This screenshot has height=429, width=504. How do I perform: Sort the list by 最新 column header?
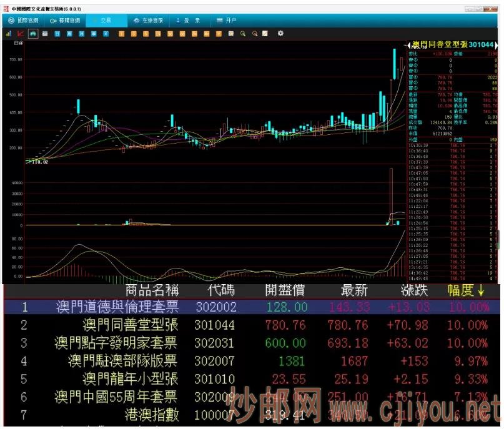click(354, 290)
